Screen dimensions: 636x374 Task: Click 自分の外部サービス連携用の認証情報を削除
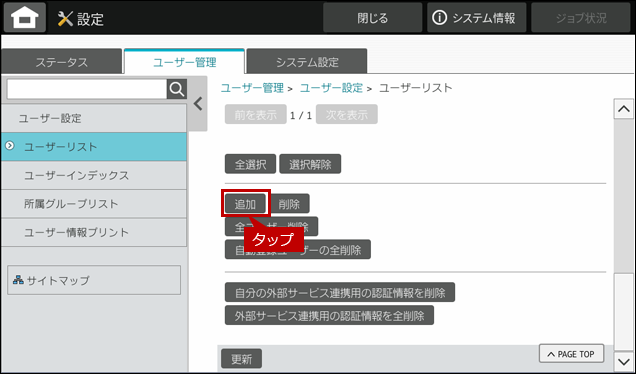(x=340, y=292)
